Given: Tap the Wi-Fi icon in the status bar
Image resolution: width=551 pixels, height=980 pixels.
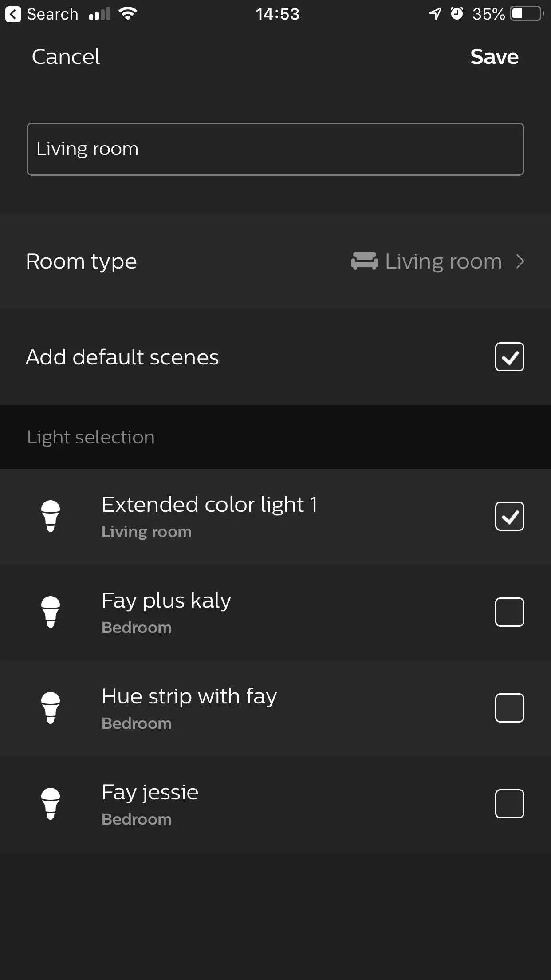Looking at the screenshot, I should pos(127,13).
